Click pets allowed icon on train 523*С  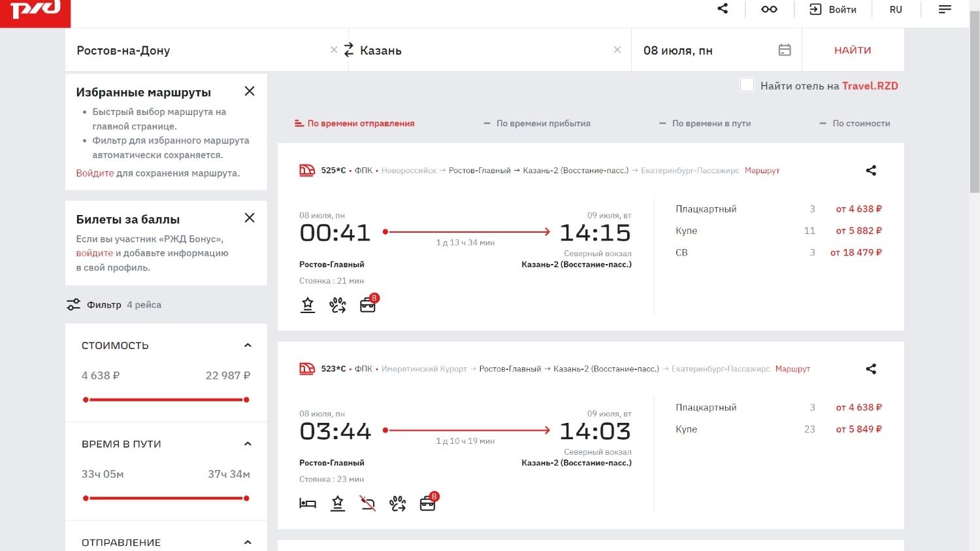[397, 503]
